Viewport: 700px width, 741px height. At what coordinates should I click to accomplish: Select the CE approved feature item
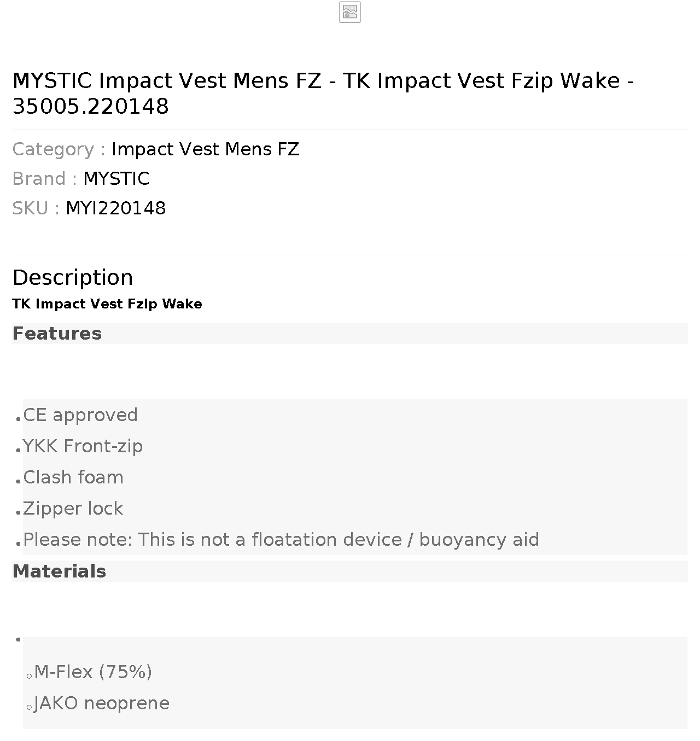80,415
